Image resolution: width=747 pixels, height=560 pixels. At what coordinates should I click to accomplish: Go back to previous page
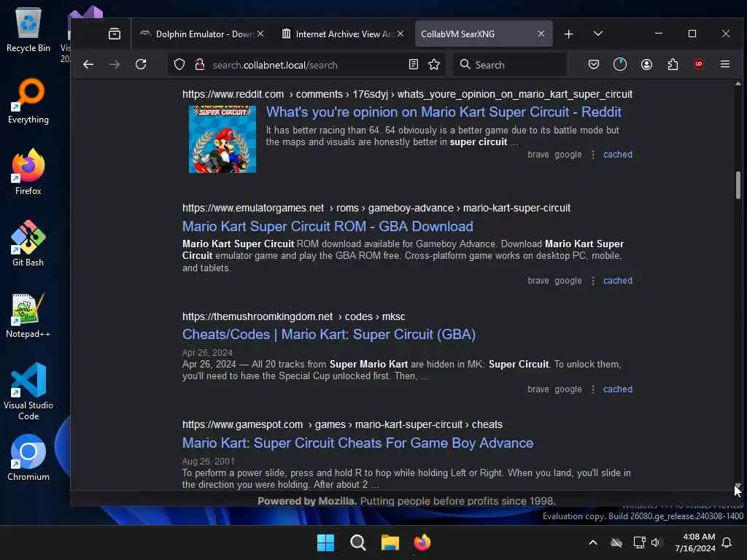[88, 64]
